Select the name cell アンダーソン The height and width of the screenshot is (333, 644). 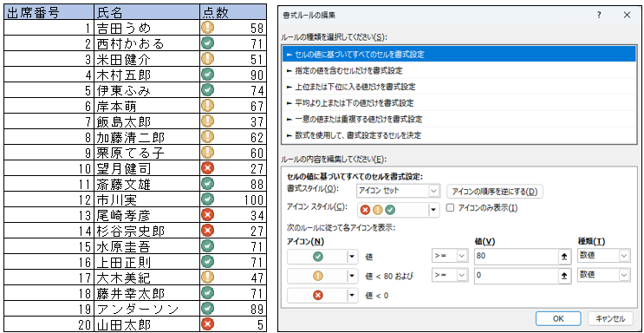pos(147,309)
